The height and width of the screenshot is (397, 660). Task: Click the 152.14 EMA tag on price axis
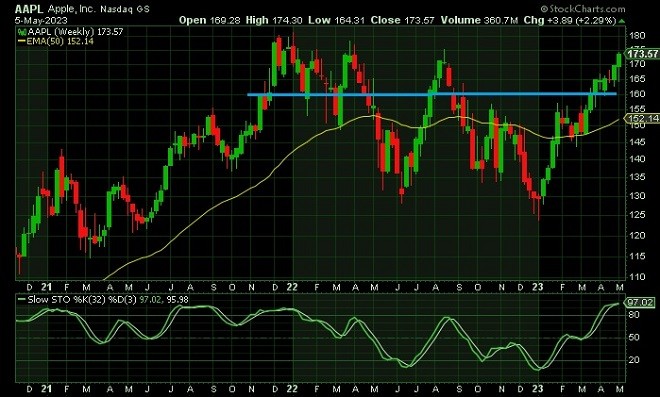[x=642, y=119]
